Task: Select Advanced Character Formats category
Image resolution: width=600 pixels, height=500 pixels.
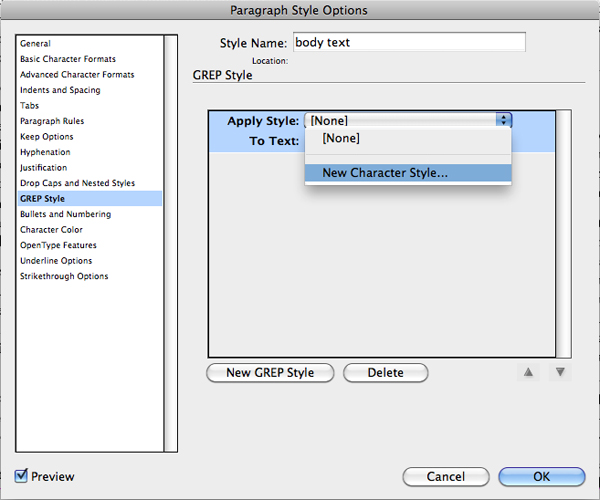Action: coord(77,75)
